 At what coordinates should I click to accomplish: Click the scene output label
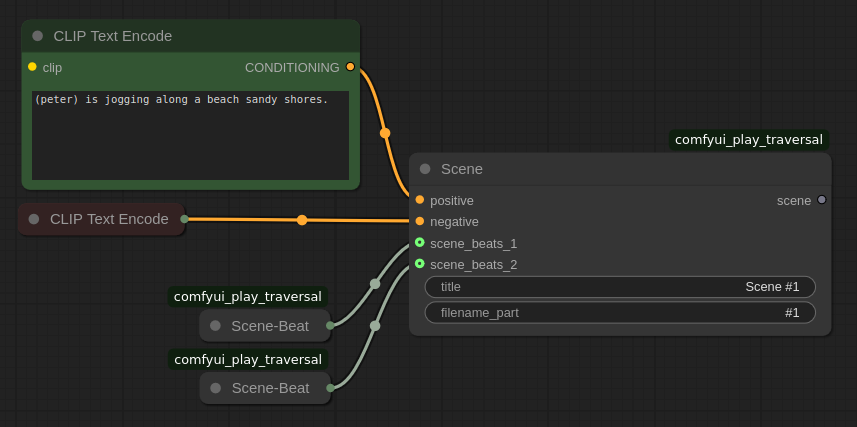click(794, 201)
